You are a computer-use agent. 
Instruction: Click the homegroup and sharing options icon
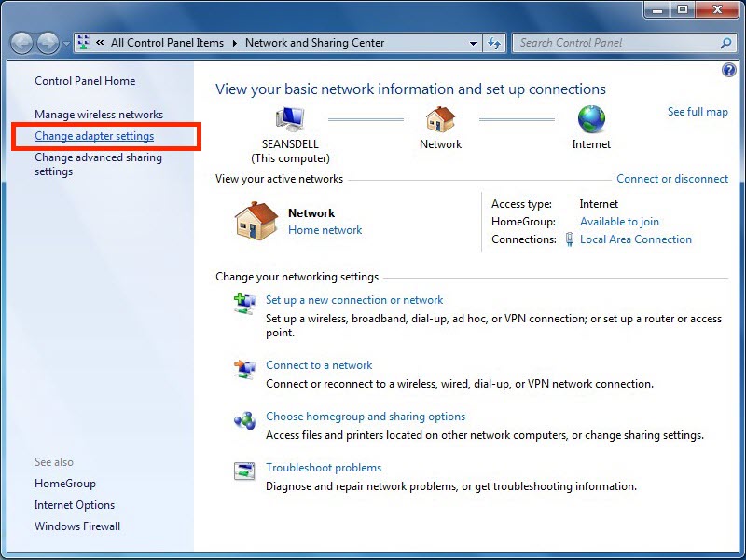coord(244,419)
